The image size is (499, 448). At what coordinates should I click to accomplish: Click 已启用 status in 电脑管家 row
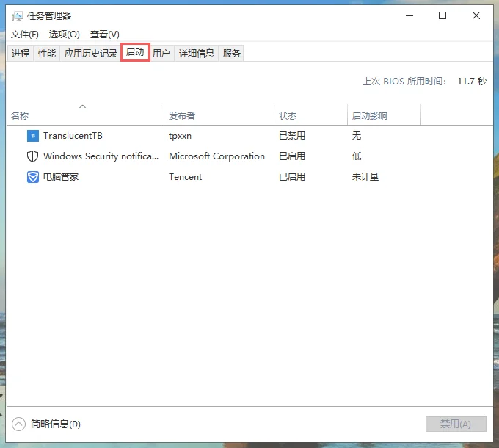pos(292,177)
